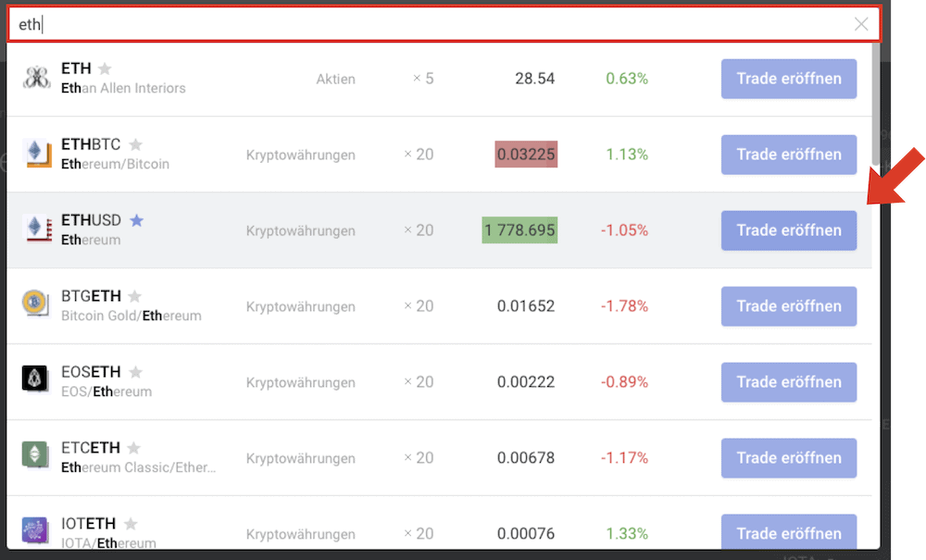Favorite BTGETH with its star
The width and height of the screenshot is (926, 560).
134,296
